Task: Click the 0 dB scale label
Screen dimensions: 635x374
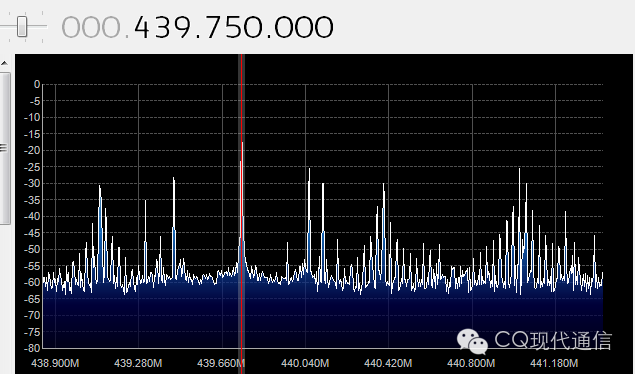Action: [37, 84]
